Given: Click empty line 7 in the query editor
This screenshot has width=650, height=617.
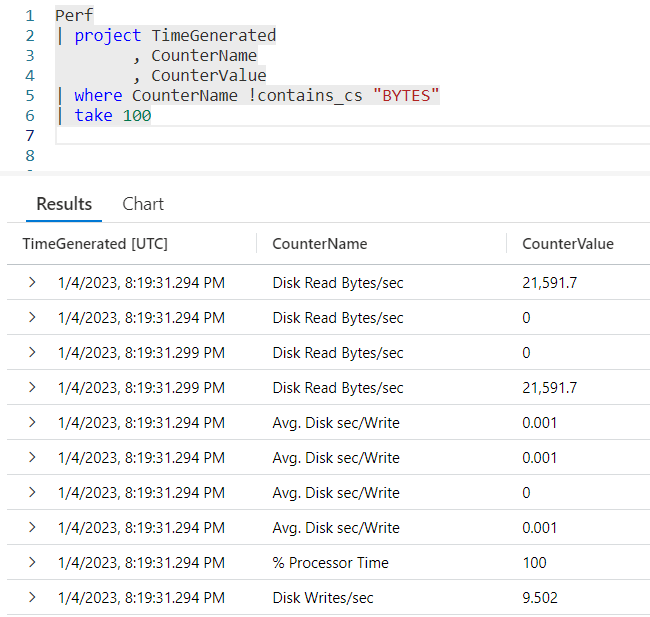Looking at the screenshot, I should click(x=300, y=136).
